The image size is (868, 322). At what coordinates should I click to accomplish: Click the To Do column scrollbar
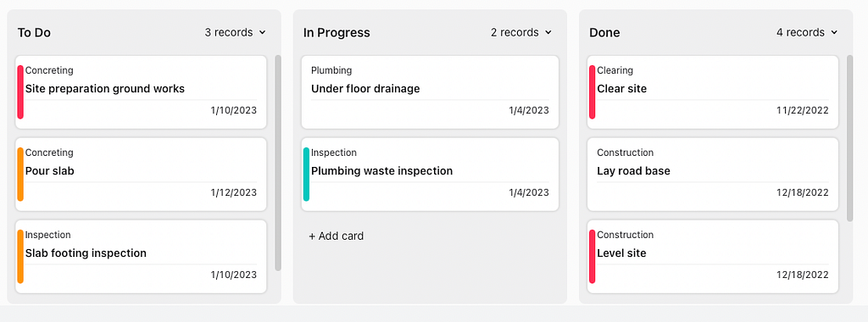click(278, 163)
